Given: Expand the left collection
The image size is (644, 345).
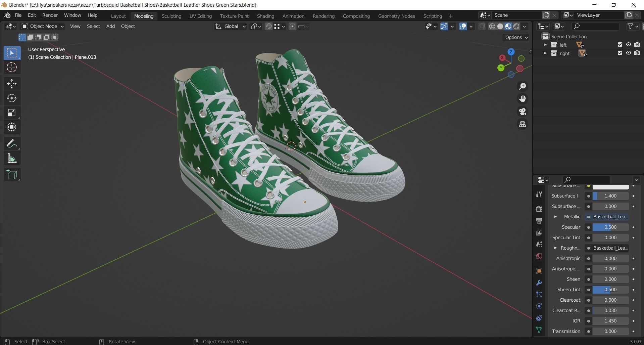Looking at the screenshot, I should (545, 45).
